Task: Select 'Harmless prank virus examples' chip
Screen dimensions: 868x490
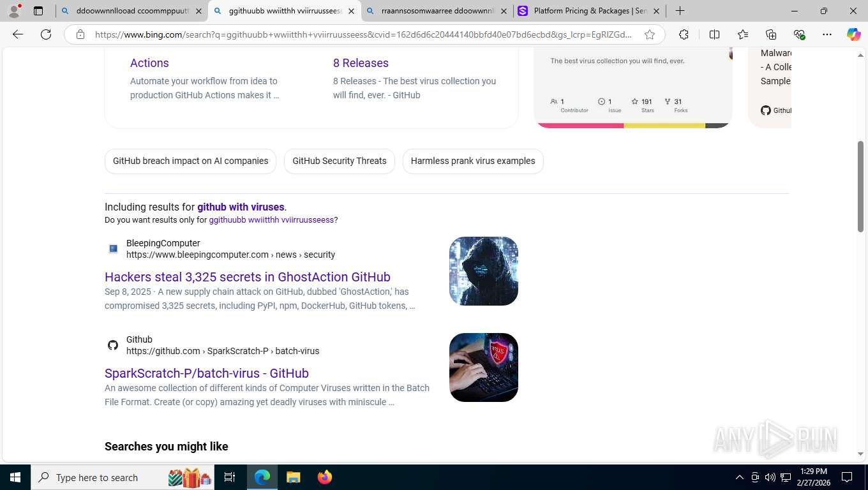Action: pyautogui.click(x=473, y=161)
